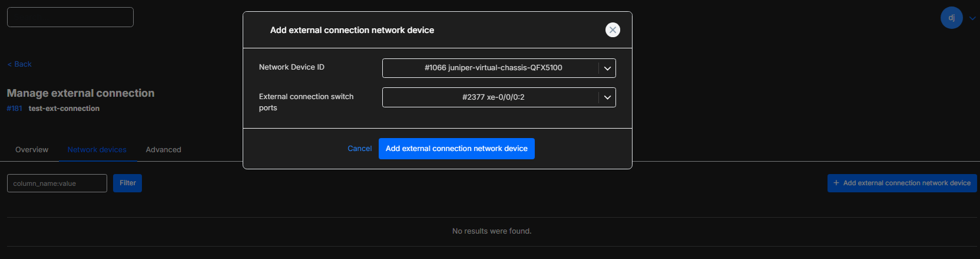Click the plus icon on the page's add device button
The height and width of the screenshot is (259, 980).
836,183
